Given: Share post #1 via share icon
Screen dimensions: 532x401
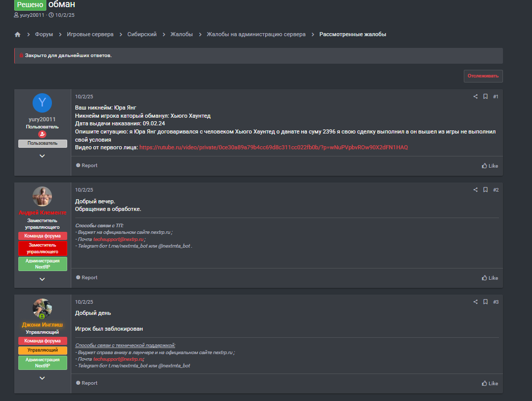Looking at the screenshot, I should tap(475, 97).
